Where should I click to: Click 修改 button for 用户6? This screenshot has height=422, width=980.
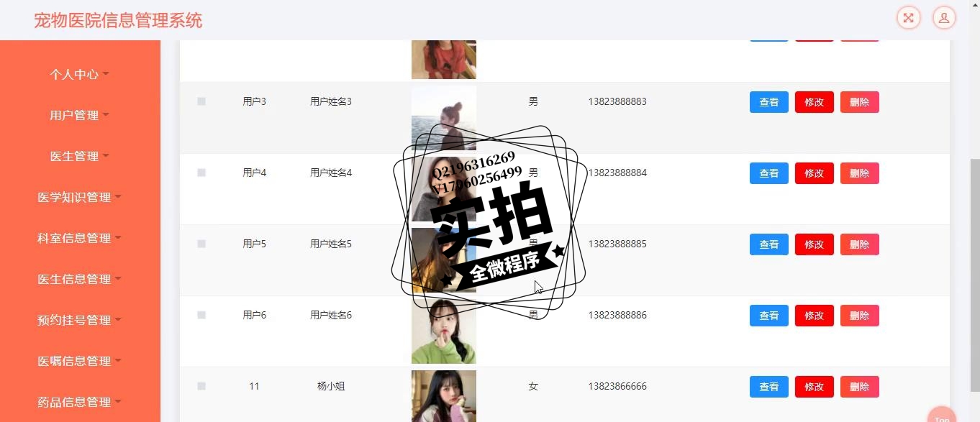815,316
